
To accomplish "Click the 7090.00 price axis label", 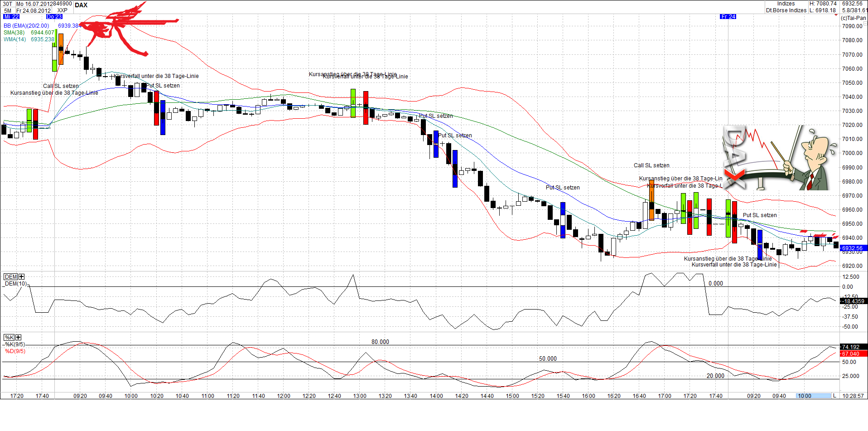I will 852,26.
